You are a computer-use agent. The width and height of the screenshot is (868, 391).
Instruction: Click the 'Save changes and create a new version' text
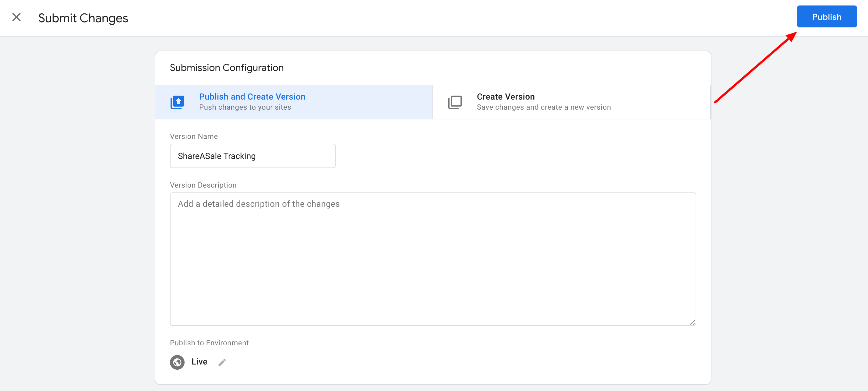(544, 107)
